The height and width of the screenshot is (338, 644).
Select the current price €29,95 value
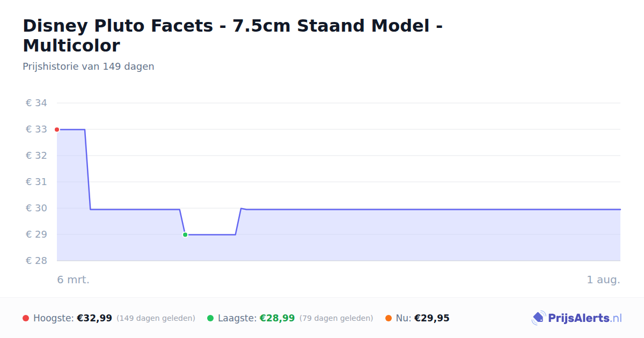[x=431, y=318]
